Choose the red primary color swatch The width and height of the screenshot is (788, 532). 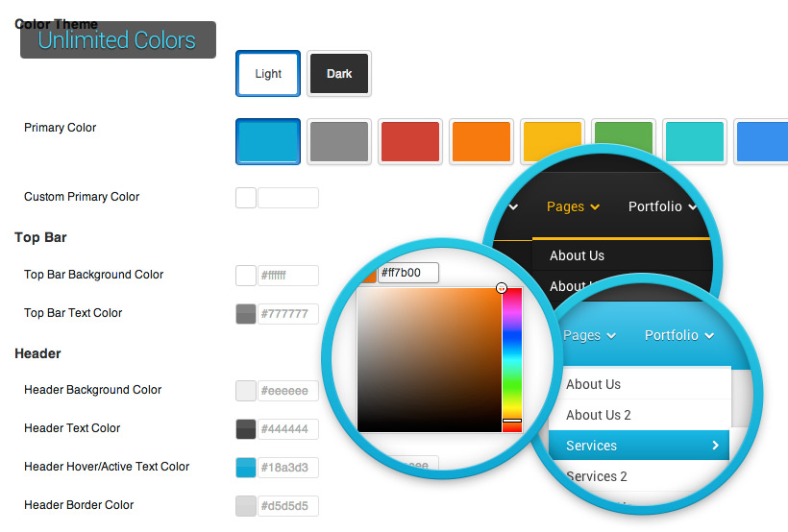pyautogui.click(x=410, y=142)
